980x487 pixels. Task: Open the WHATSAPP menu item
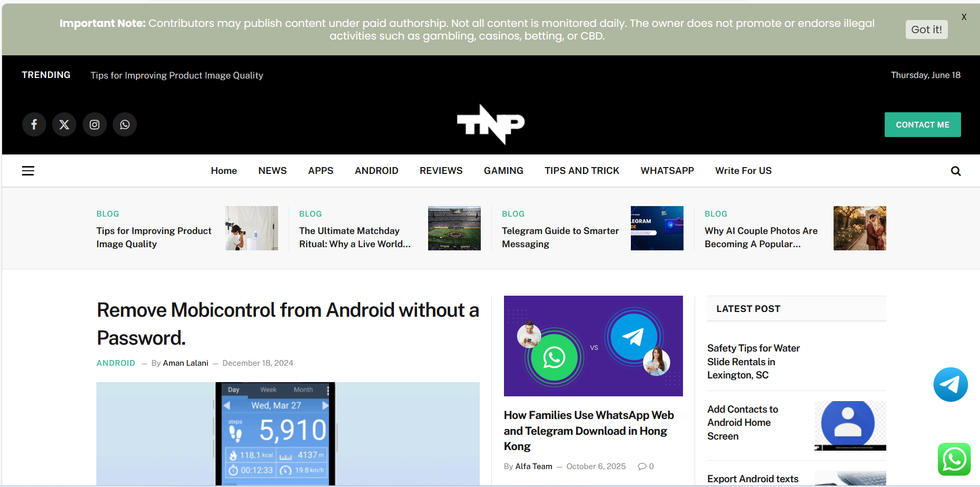[x=667, y=171]
